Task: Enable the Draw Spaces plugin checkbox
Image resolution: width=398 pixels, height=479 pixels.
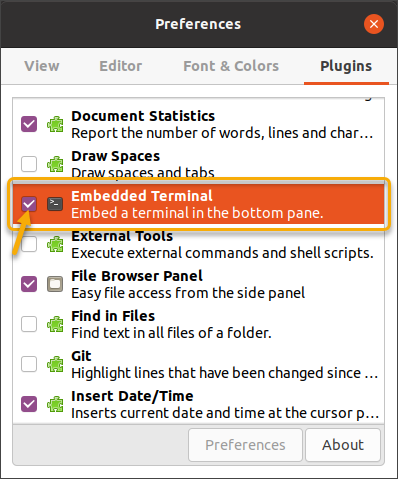Action: point(29,164)
